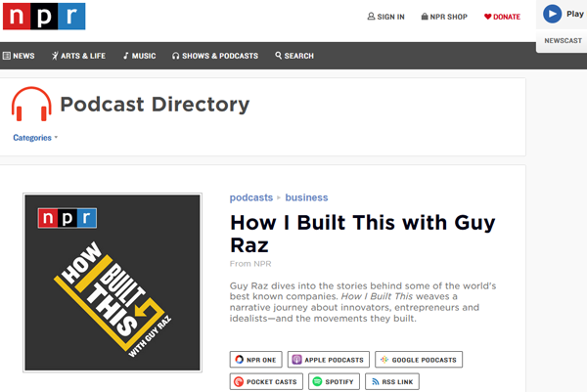Expand the Categories dropdown
Screen dimensions: 587x392
pyautogui.click(x=35, y=138)
